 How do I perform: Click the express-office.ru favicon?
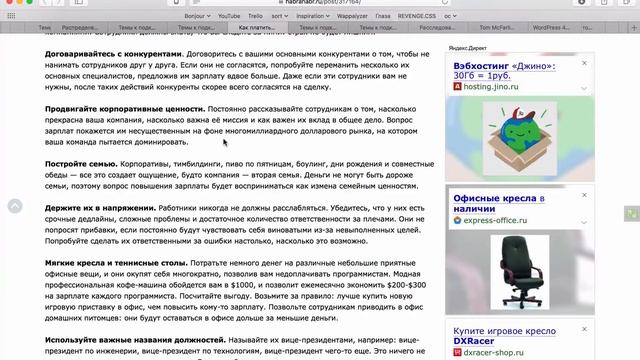click(457, 220)
